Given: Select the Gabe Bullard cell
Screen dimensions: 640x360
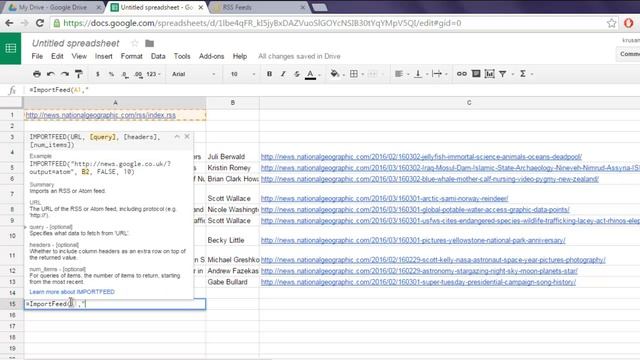Looking at the screenshot, I should coord(233,282).
